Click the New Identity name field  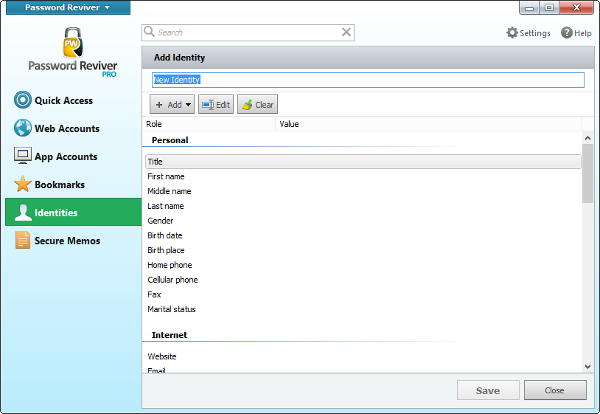pyautogui.click(x=368, y=80)
